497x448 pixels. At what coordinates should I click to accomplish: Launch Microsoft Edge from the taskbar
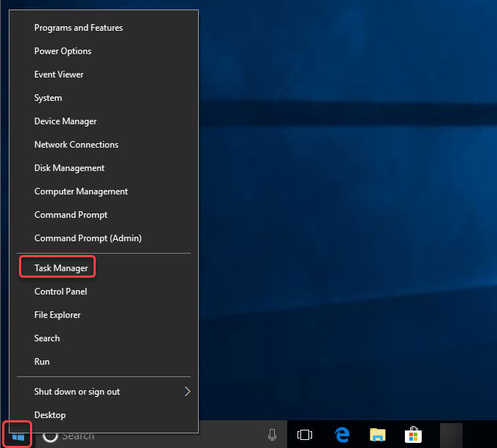pos(342,435)
